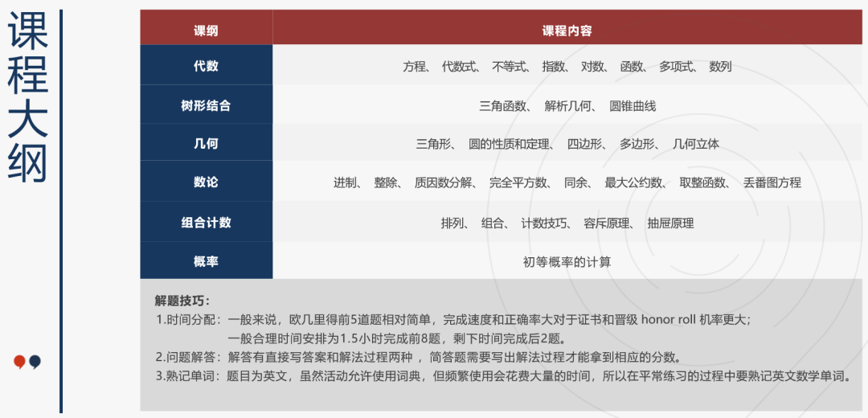868x418 pixels.
Task: Click the 课程大纲 vertical title
Action: pyautogui.click(x=28, y=98)
